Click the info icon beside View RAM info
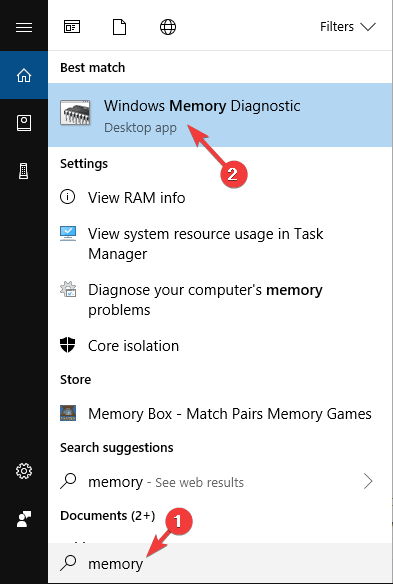This screenshot has height=584, width=393. [x=67, y=197]
